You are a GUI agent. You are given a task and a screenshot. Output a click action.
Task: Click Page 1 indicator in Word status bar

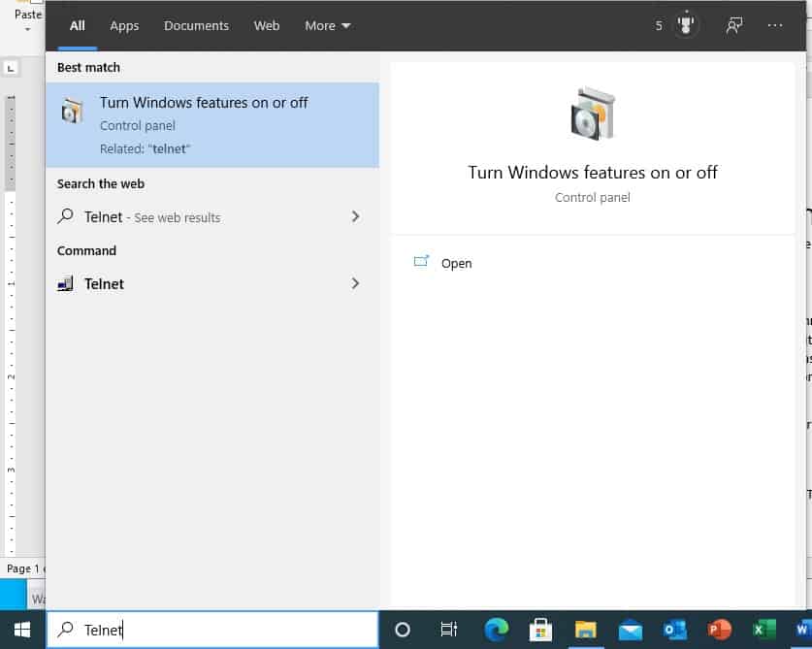click(23, 568)
